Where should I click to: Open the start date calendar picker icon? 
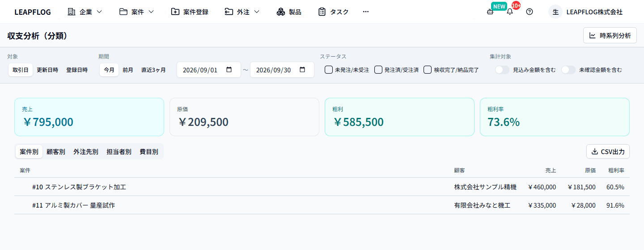[229, 70]
